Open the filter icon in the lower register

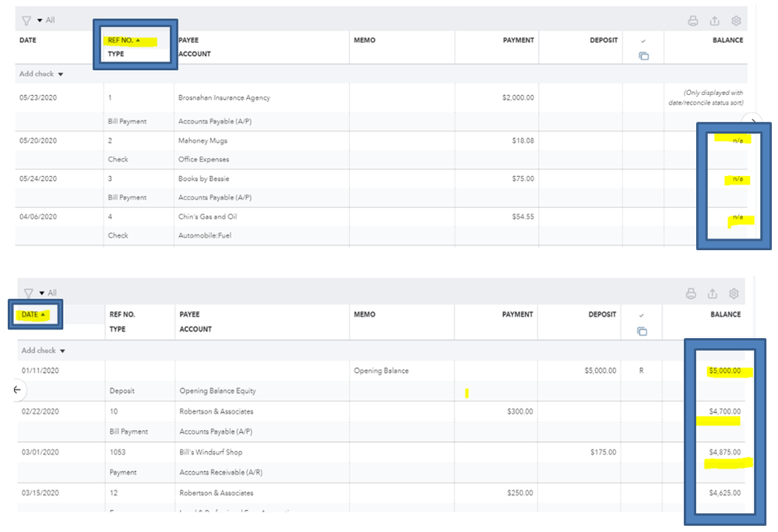tap(28, 293)
